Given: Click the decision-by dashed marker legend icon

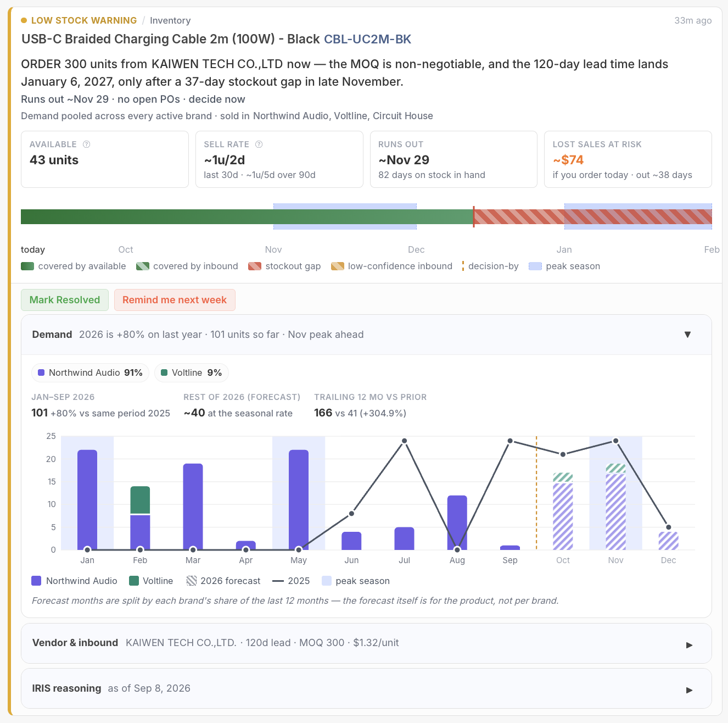Looking at the screenshot, I should 463,266.
